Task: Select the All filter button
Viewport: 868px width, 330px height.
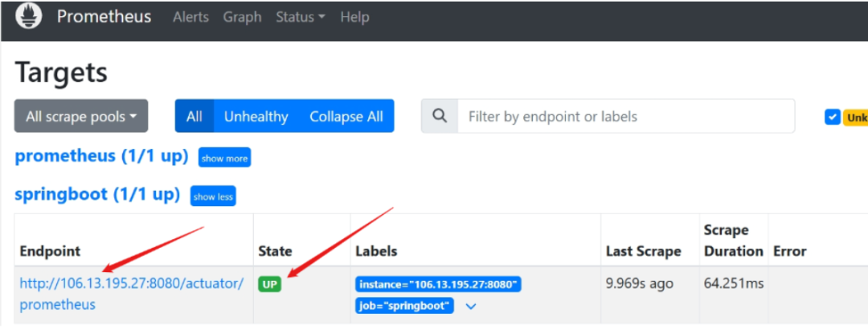Action: point(194,116)
